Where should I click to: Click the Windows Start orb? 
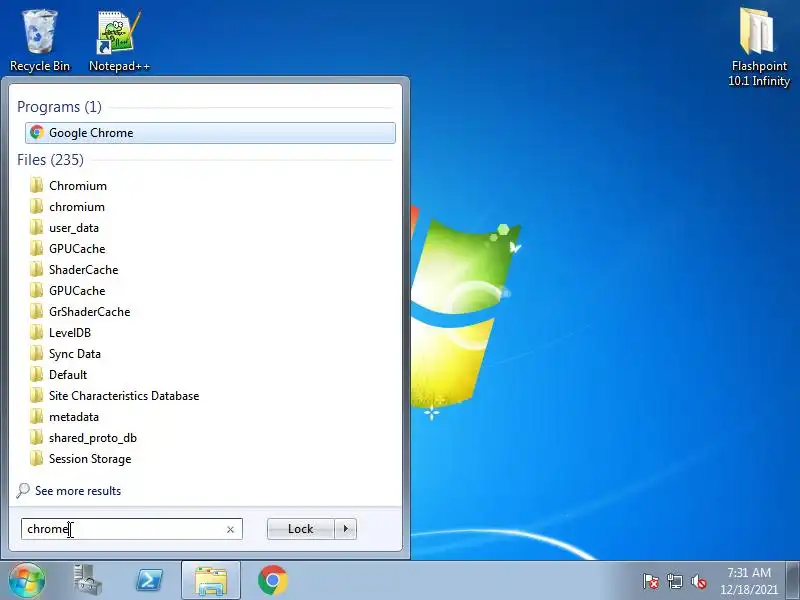tap(27, 580)
